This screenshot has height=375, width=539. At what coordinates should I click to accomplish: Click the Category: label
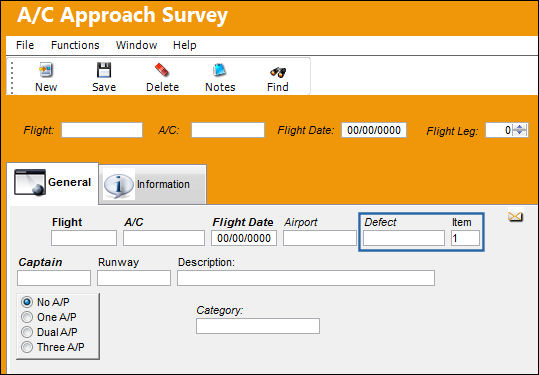220,310
